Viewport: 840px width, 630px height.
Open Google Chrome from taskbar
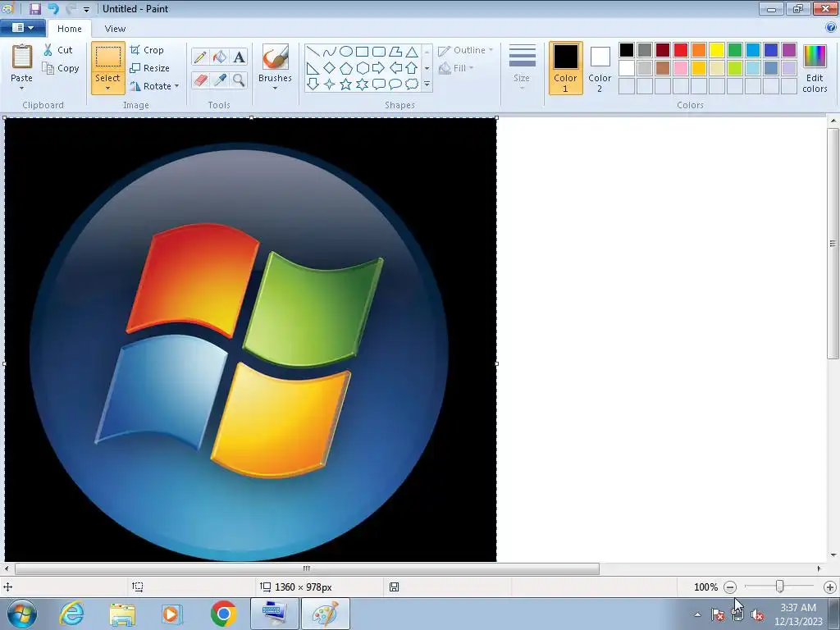[223, 614]
